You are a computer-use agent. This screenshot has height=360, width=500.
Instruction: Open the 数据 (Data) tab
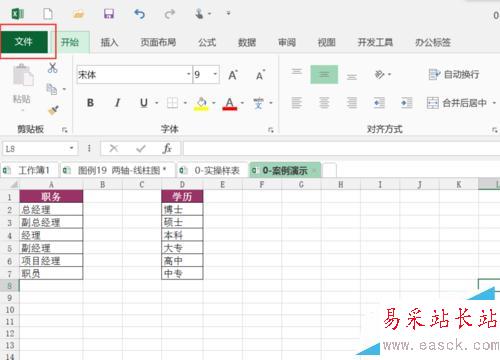247,42
